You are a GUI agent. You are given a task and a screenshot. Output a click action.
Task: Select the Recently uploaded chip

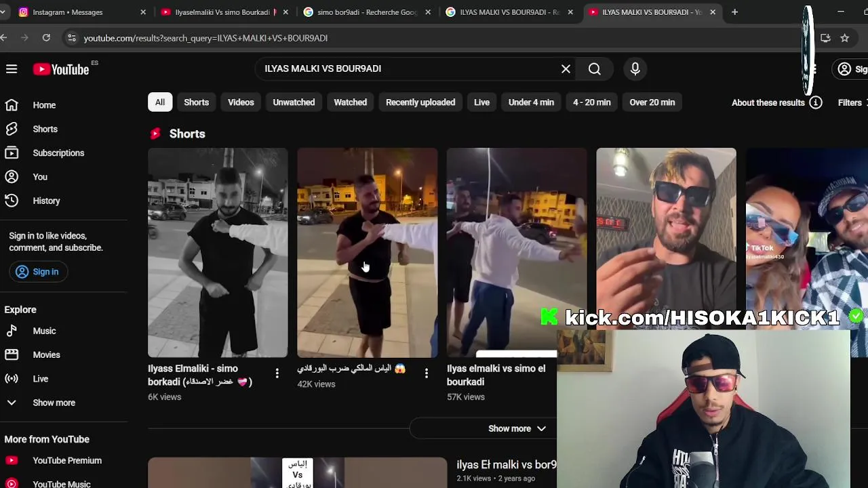[420, 102]
